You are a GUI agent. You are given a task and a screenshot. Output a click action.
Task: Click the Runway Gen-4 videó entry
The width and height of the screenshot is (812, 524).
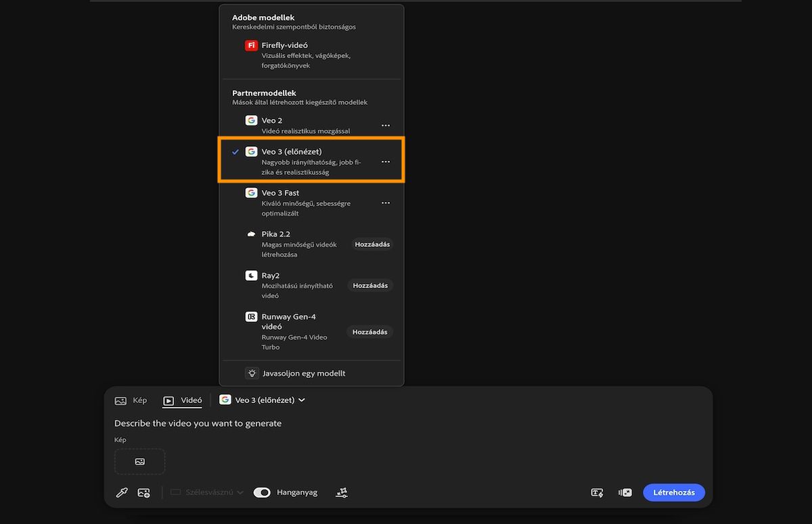point(311,331)
